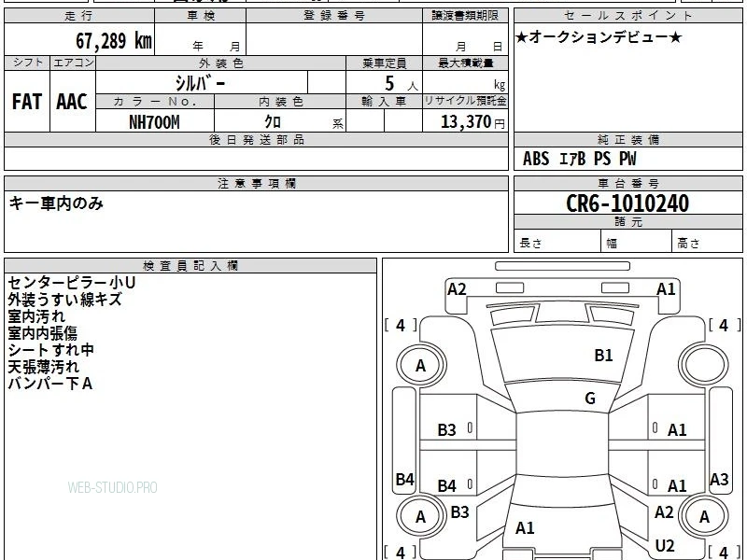The image size is (747, 560).
Task: Click the A2 mark on the front bumper
Action: [457, 289]
